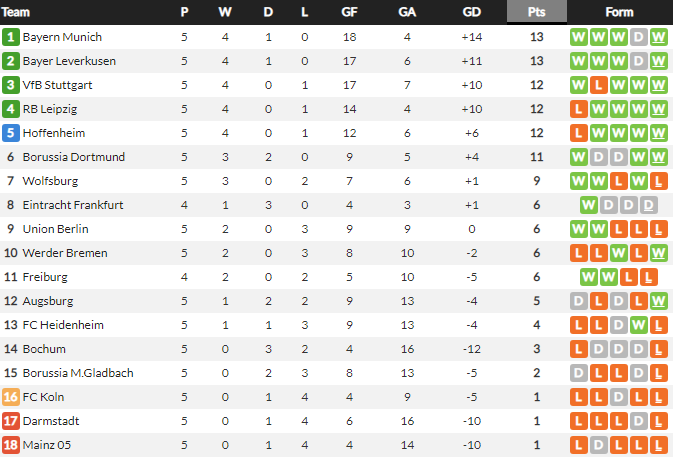
Task: Click Bochum's first L form badge
Action: [x=579, y=349]
